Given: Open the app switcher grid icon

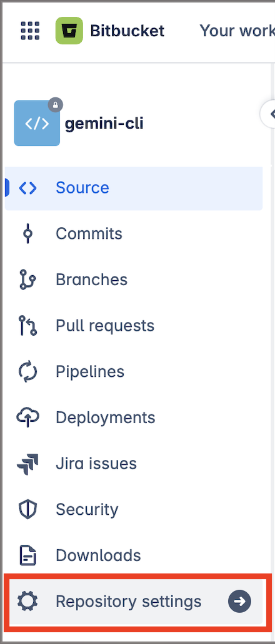Looking at the screenshot, I should pyautogui.click(x=31, y=31).
